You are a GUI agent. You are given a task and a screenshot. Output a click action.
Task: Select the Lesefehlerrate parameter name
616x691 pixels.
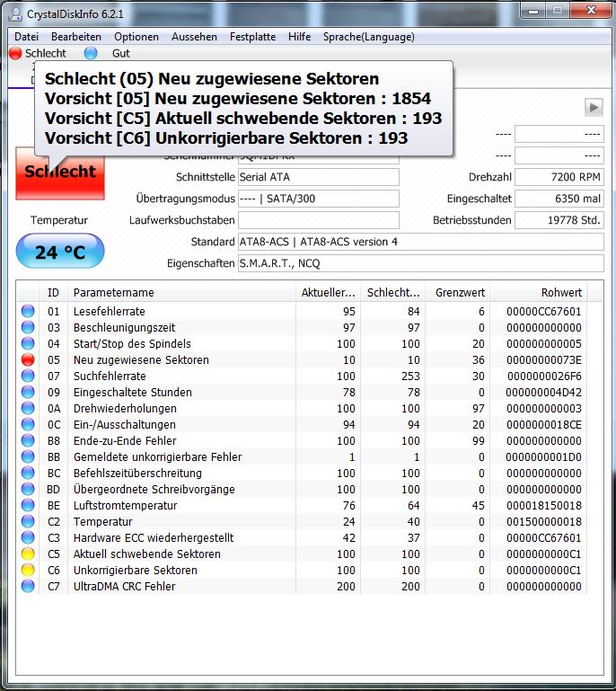(x=110, y=312)
